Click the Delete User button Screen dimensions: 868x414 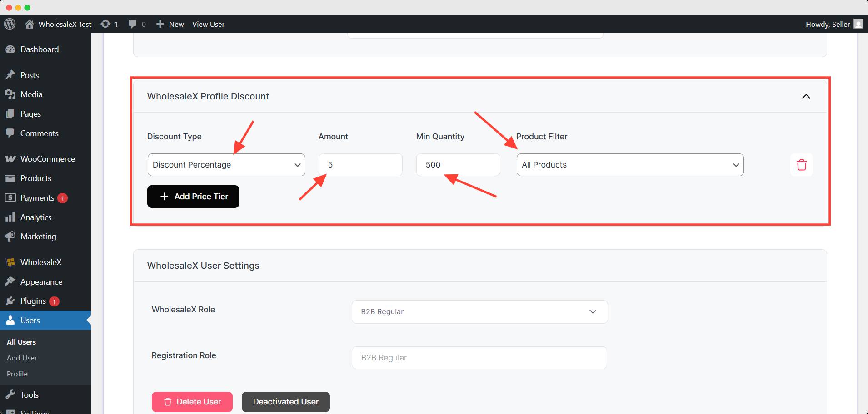click(192, 402)
